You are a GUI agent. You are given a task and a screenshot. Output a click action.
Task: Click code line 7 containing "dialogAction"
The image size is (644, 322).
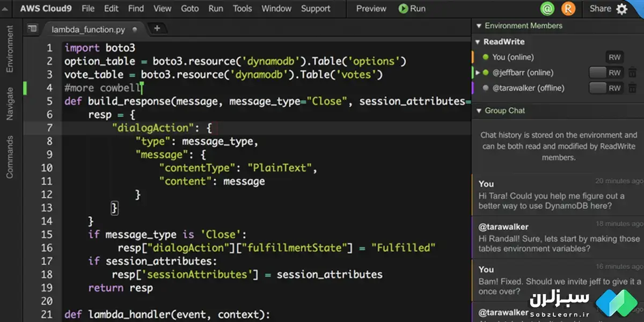[161, 128]
